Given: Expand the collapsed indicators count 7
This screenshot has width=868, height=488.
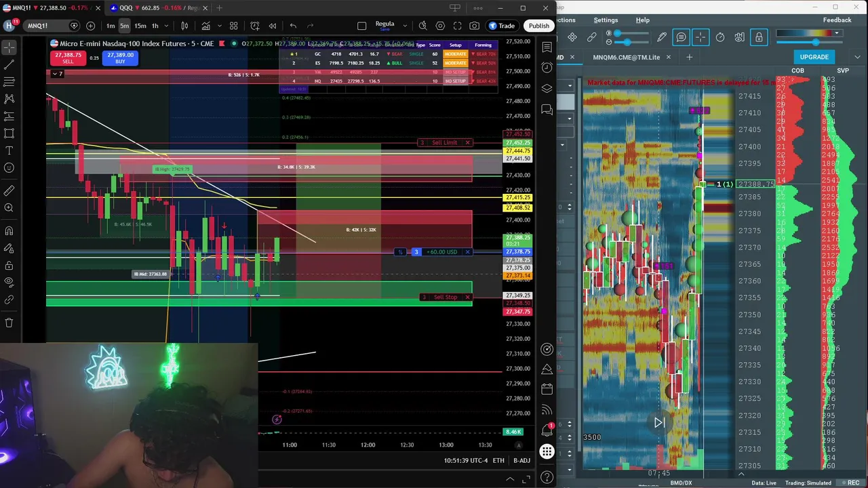Looking at the screenshot, I should tap(57, 73).
